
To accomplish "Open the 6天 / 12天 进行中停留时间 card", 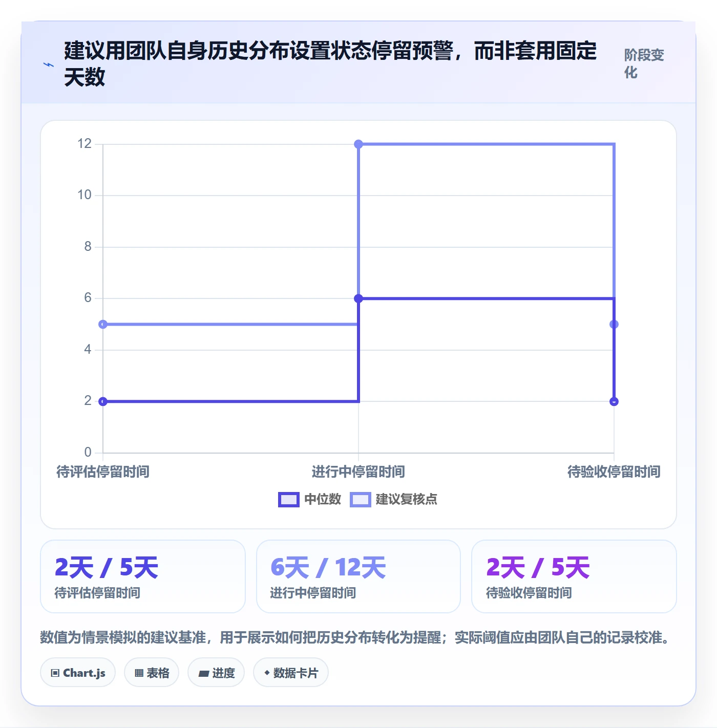I will 358,576.
